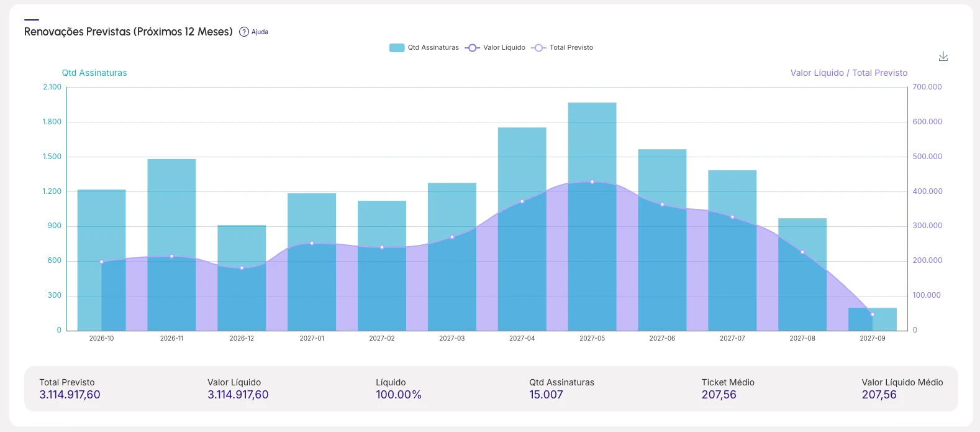The image size is (980, 432).
Task: Click the Valor Líquido legend line marker
Action: click(473, 48)
